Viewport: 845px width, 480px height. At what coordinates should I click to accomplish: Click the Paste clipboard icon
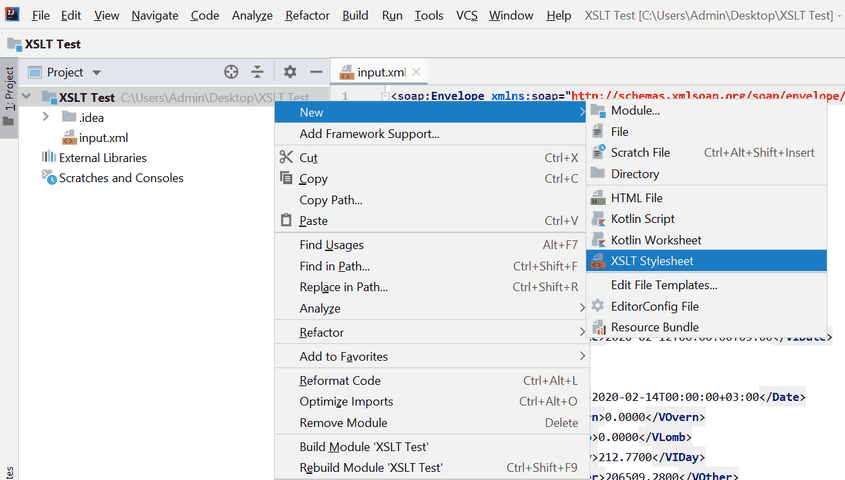pos(286,221)
